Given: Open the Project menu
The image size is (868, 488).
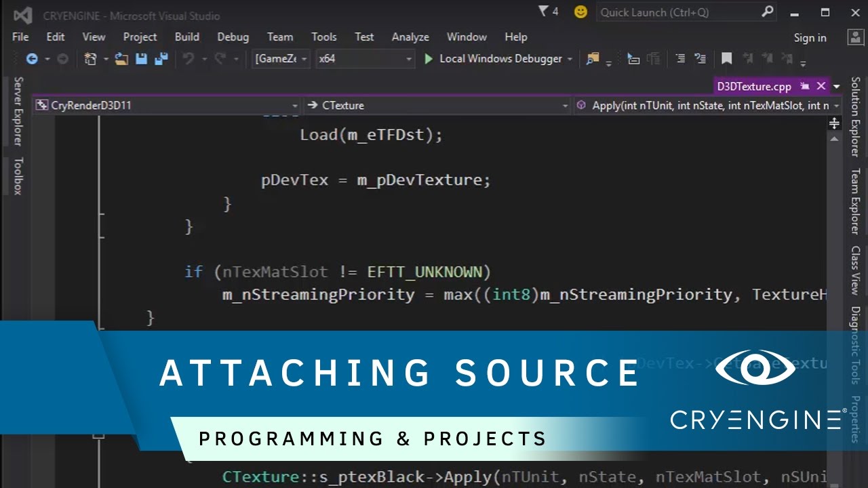Looking at the screenshot, I should [x=140, y=37].
